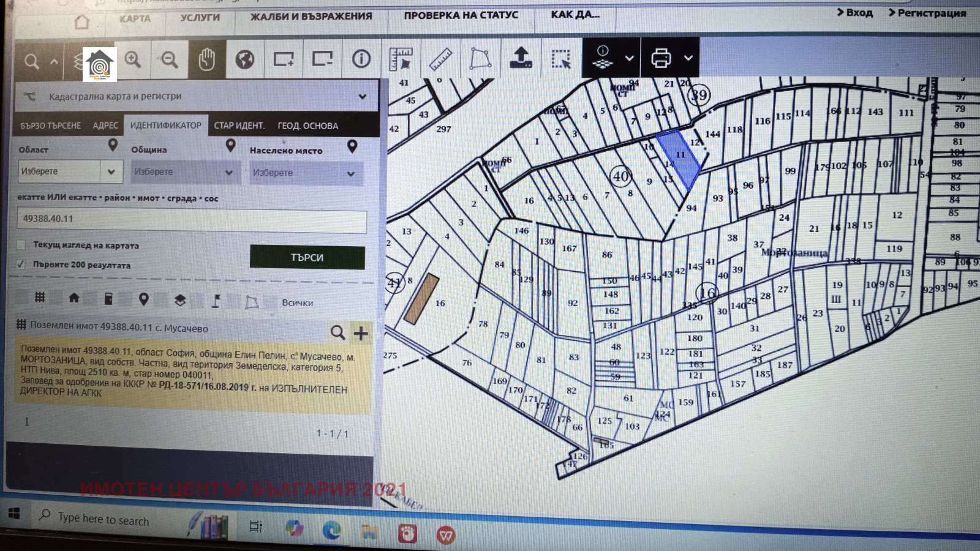Choose the polygon area measure tool
Screen dimensions: 980x551
point(480,59)
